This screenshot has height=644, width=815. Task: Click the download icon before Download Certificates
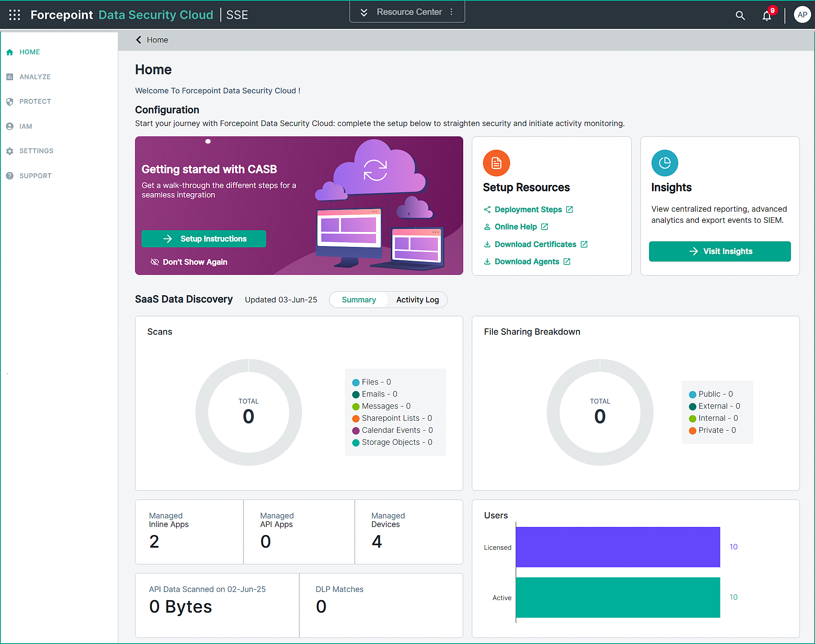pos(487,244)
